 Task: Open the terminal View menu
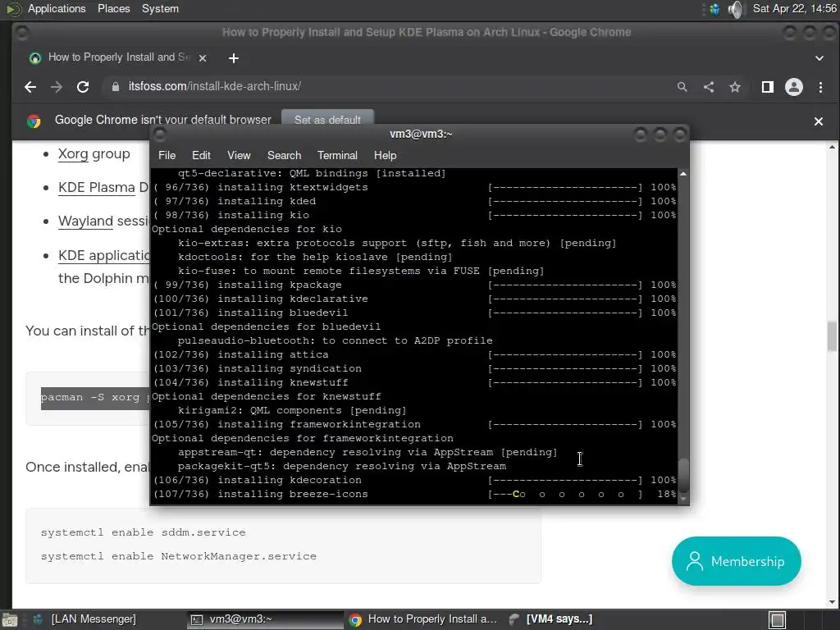point(239,155)
